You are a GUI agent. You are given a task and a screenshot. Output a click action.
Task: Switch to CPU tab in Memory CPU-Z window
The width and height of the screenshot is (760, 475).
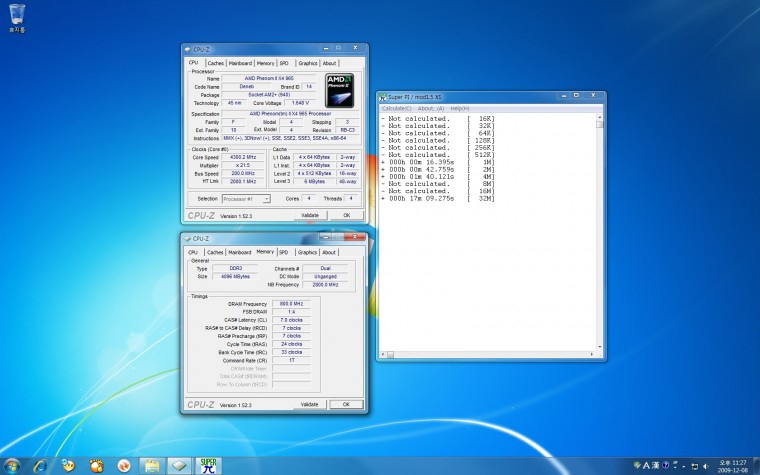tap(193, 253)
